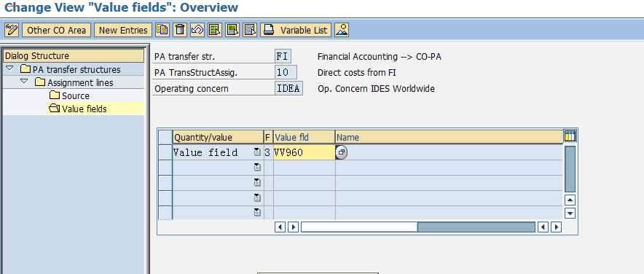644x274 pixels.
Task: Open the Variable List print button
Action: 296,30
